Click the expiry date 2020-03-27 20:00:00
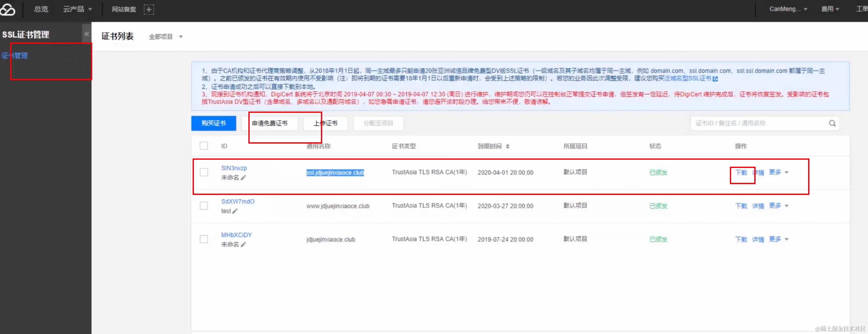868x334 pixels. (505, 206)
